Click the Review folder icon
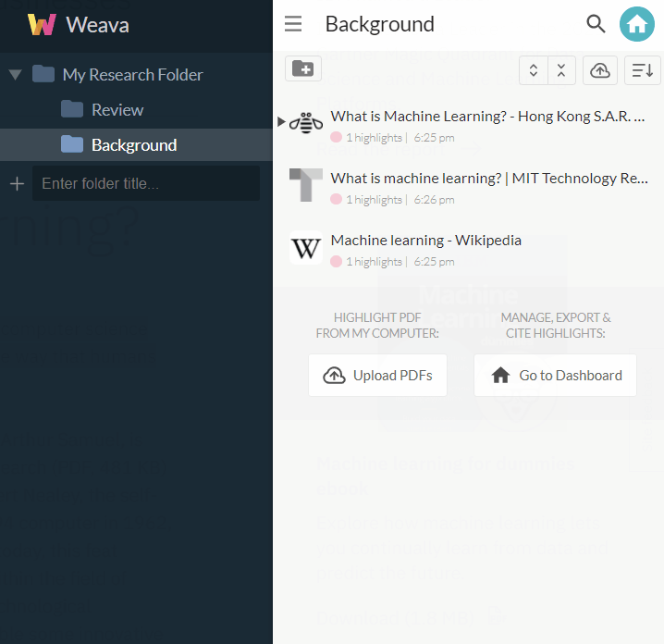This screenshot has height=644, width=664. coord(72,109)
